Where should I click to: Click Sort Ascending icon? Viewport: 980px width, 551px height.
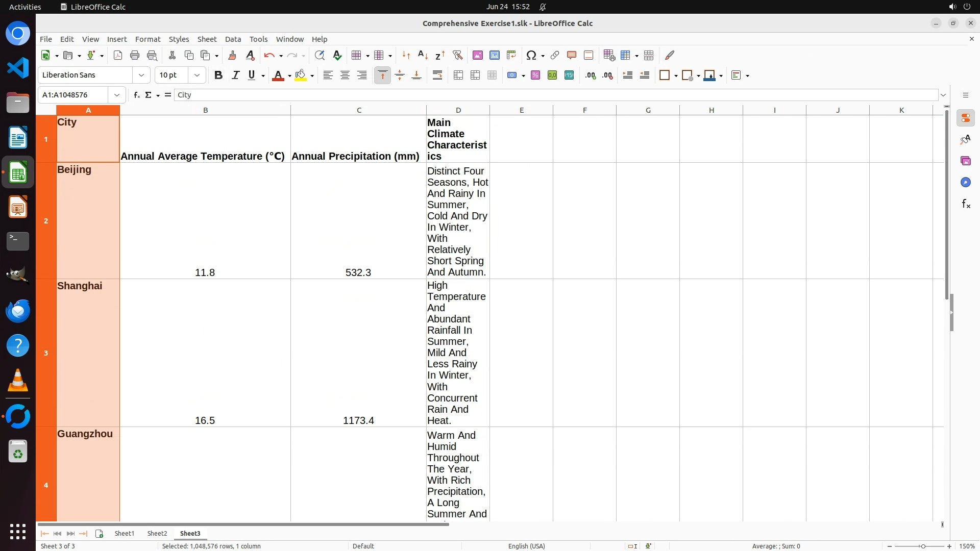[423, 55]
